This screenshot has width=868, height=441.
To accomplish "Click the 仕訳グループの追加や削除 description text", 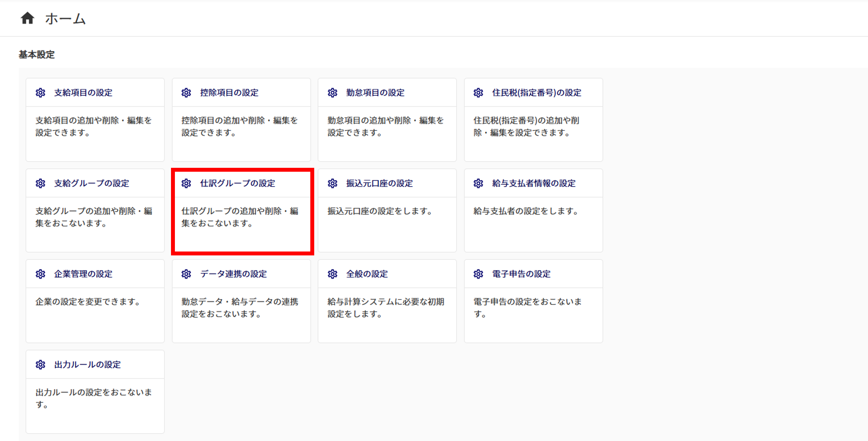I will [240, 217].
